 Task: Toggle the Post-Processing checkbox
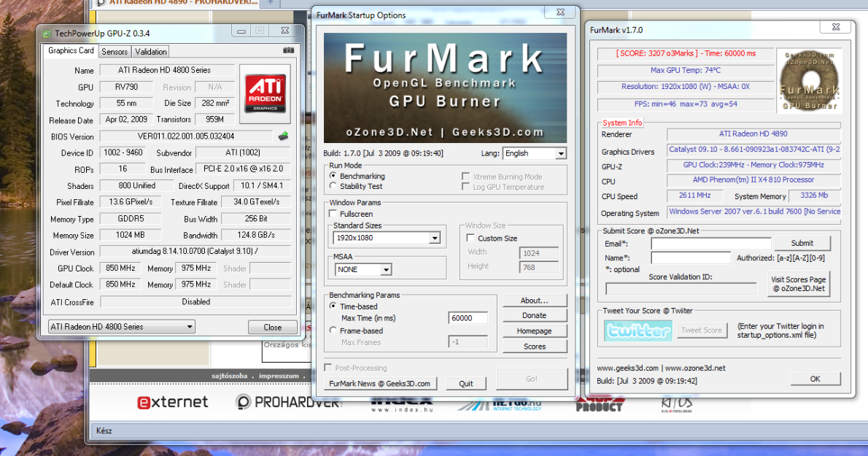point(328,368)
